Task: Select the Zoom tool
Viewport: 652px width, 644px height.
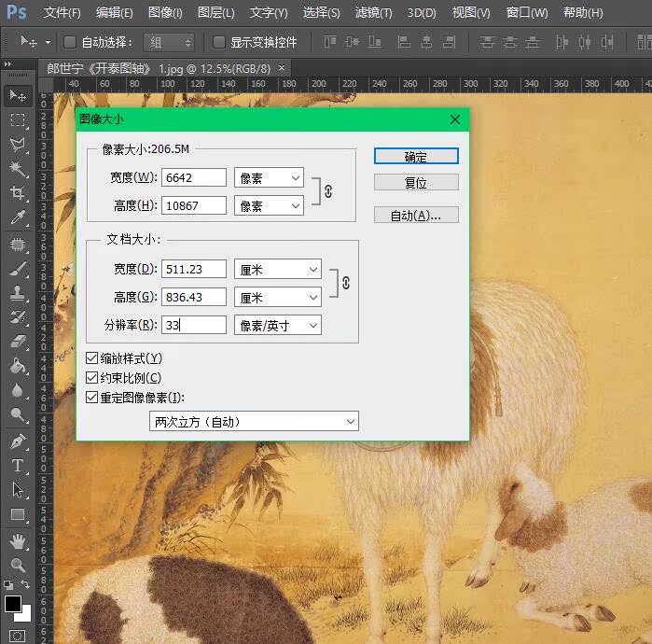Action: tap(18, 566)
